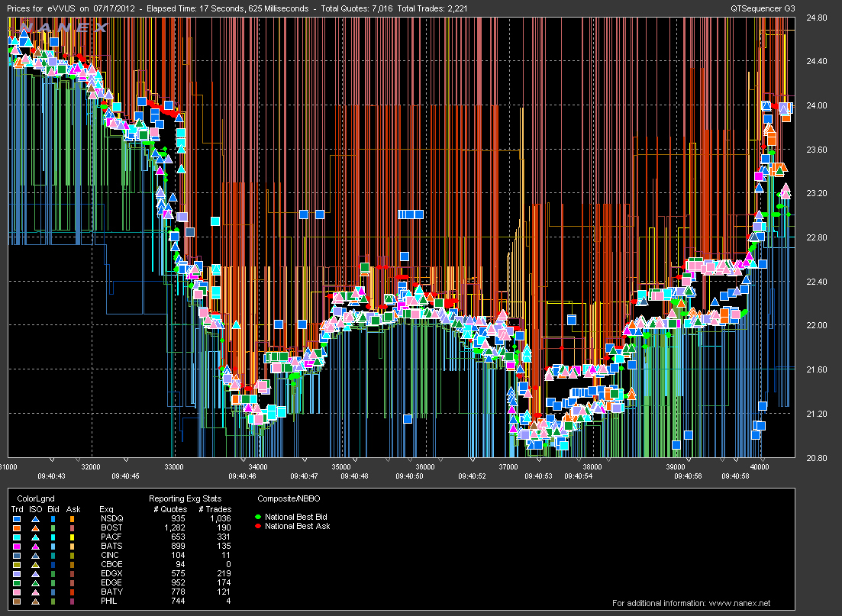Click the EDGX exchange name
The height and width of the screenshot is (616, 842).
pyautogui.click(x=111, y=573)
